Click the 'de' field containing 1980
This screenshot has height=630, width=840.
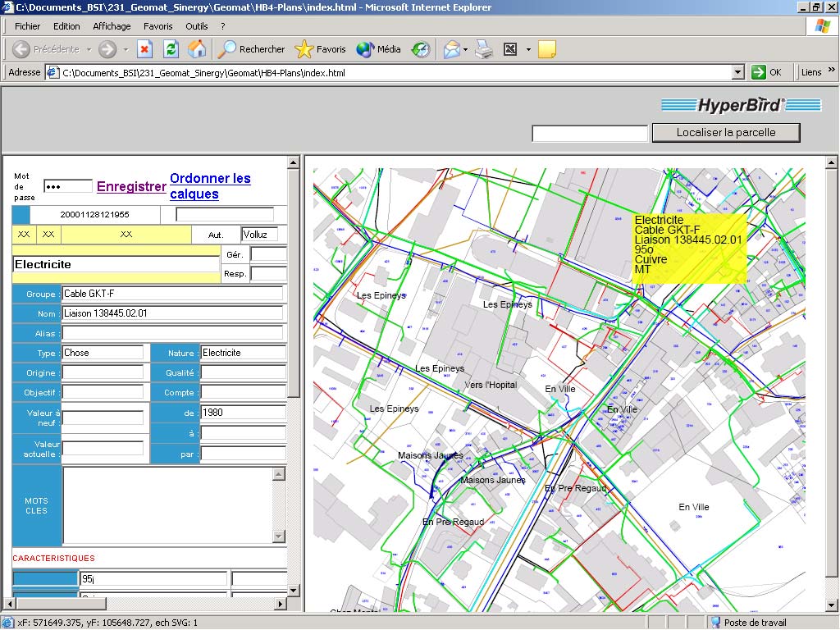[243, 413]
